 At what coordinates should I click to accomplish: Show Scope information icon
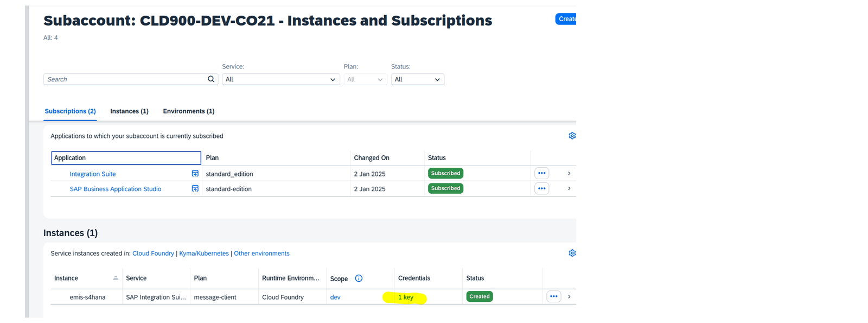pyautogui.click(x=359, y=278)
